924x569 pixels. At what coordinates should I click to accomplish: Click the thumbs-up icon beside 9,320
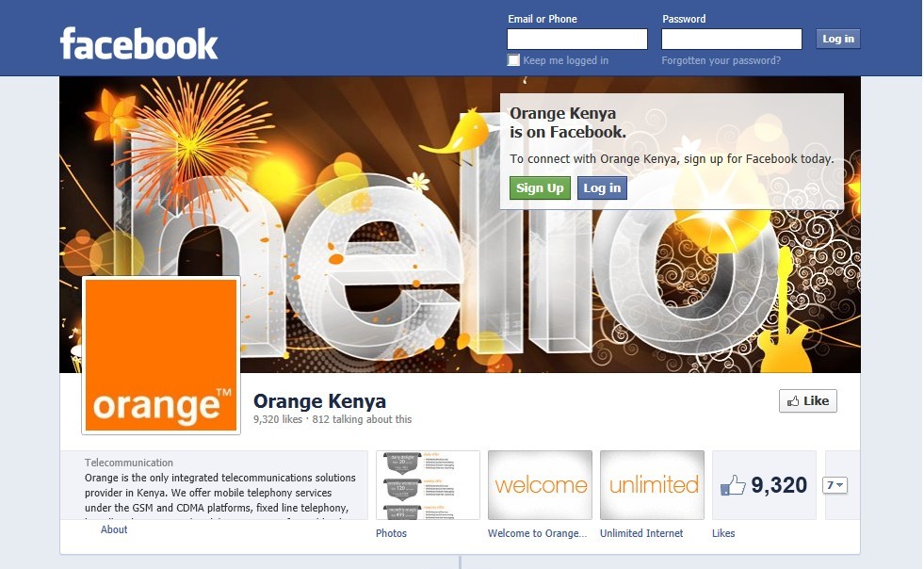coord(733,485)
